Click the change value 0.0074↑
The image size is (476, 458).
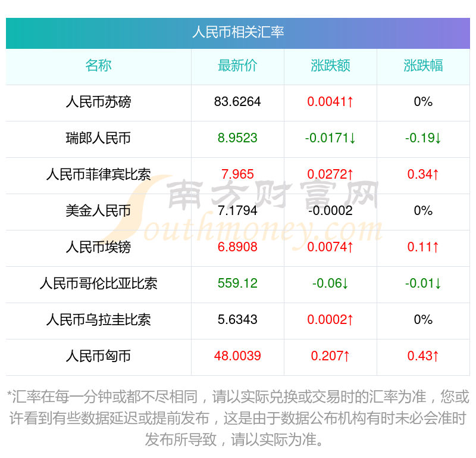(x=330, y=247)
